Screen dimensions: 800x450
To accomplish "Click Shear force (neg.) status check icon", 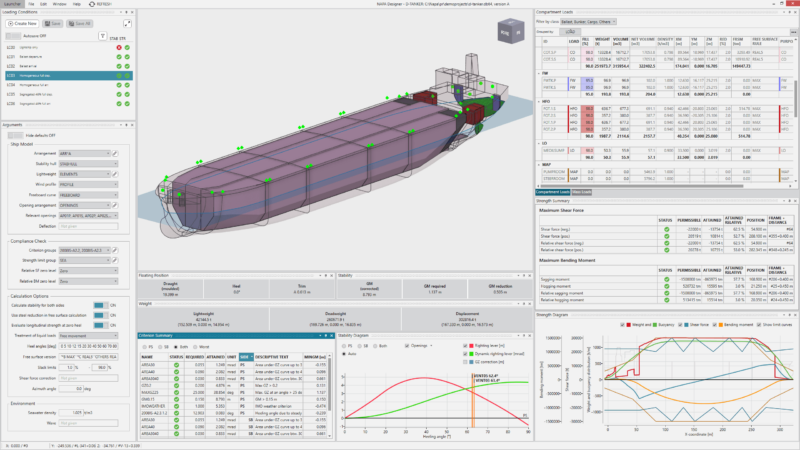I will coord(666,230).
